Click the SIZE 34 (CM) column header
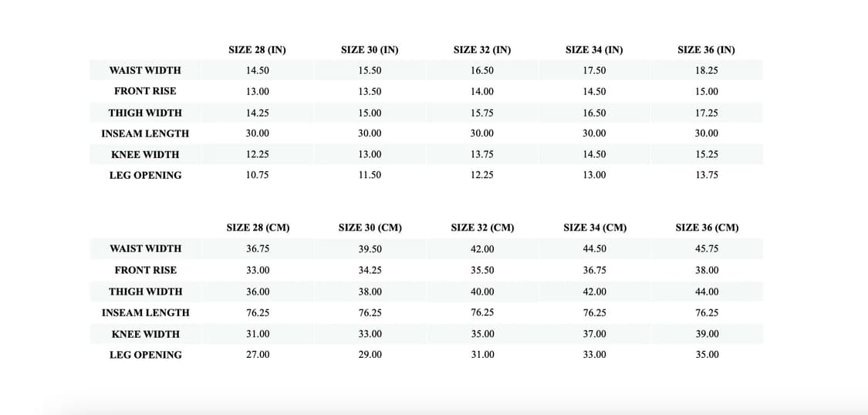This screenshot has height=415, width=868. pos(595,228)
